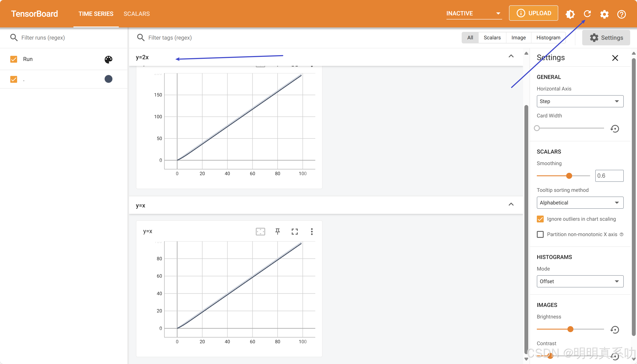Click the help icon beside Partition non-monotonic X axis

(x=622, y=234)
